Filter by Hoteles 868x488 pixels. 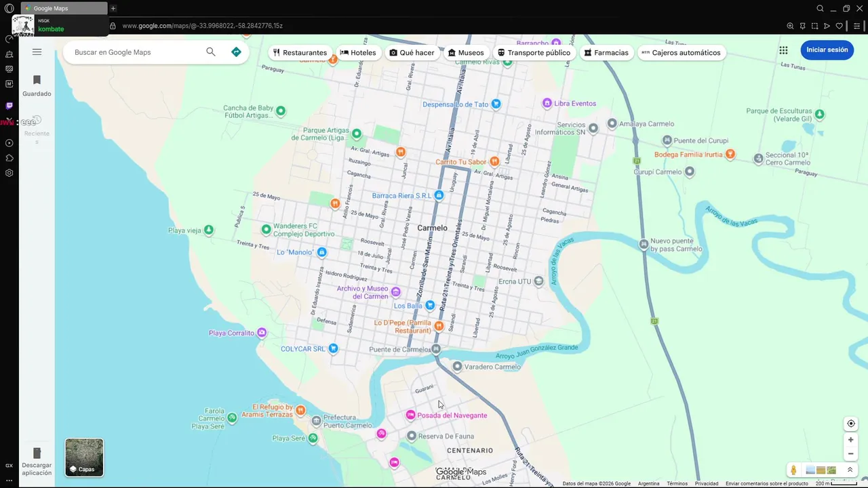click(358, 53)
